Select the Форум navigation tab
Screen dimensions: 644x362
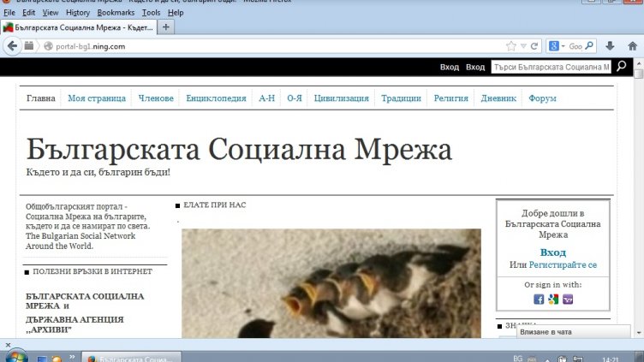tap(542, 98)
